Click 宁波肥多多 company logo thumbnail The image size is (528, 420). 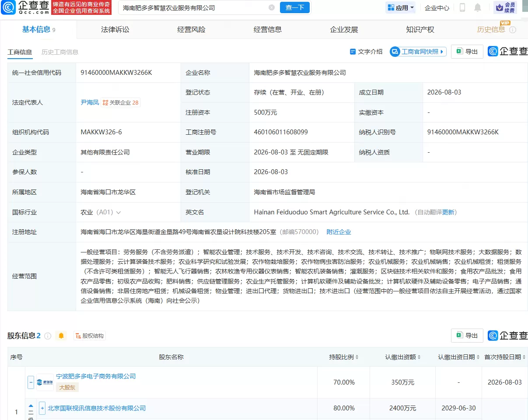[45, 382]
